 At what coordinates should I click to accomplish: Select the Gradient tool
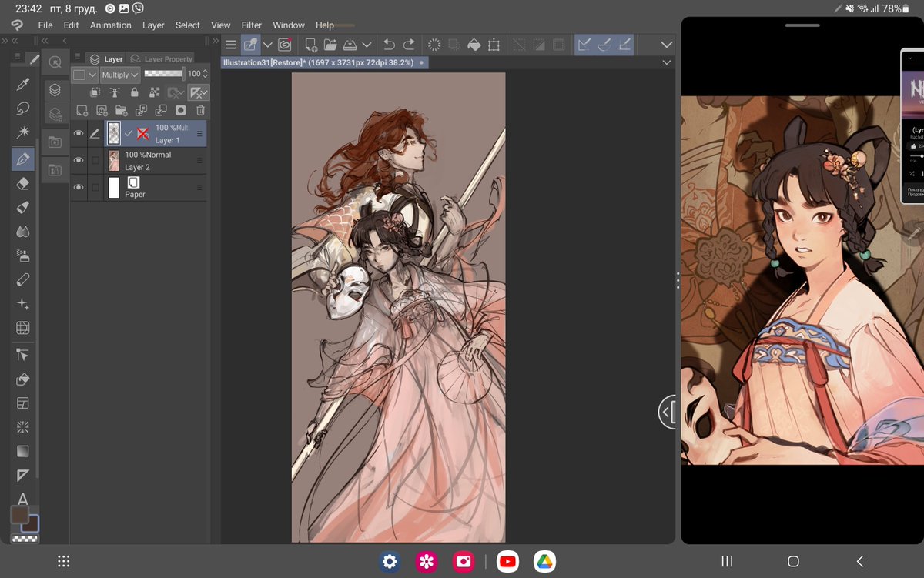tap(23, 451)
